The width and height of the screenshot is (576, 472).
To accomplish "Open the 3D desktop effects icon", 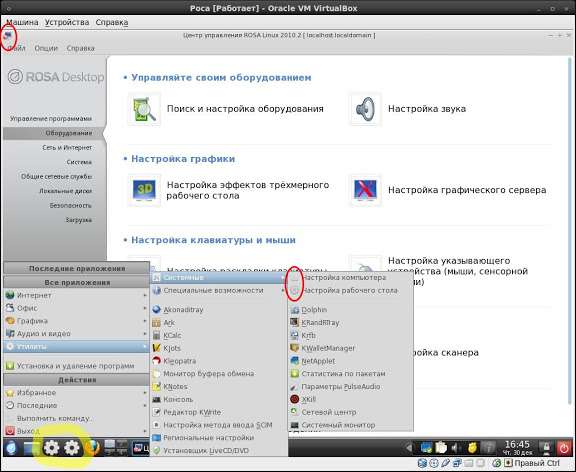I will pos(144,190).
